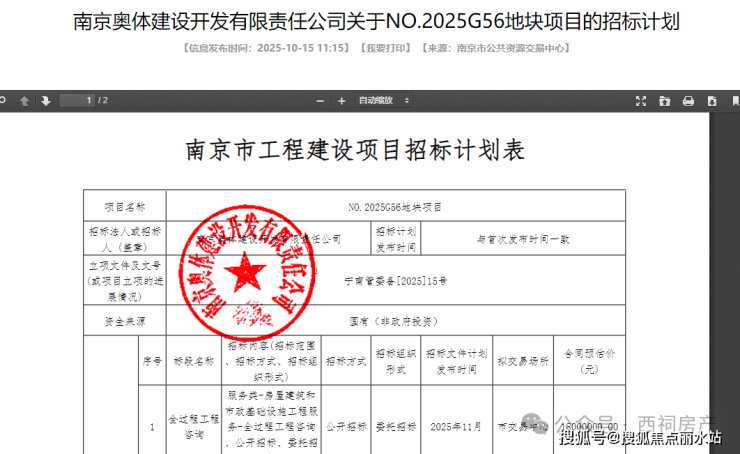Viewport: 740px width, 454px height.
Task: Click the open file icon
Action: pyautogui.click(x=665, y=100)
